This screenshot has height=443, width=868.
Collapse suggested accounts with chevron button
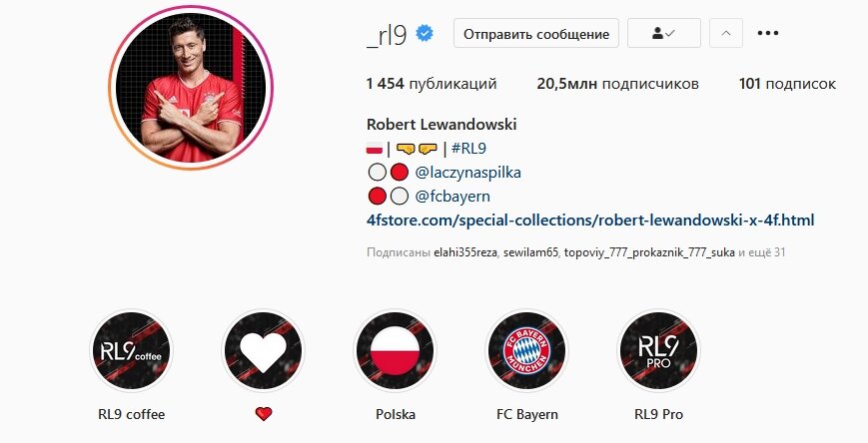(726, 33)
